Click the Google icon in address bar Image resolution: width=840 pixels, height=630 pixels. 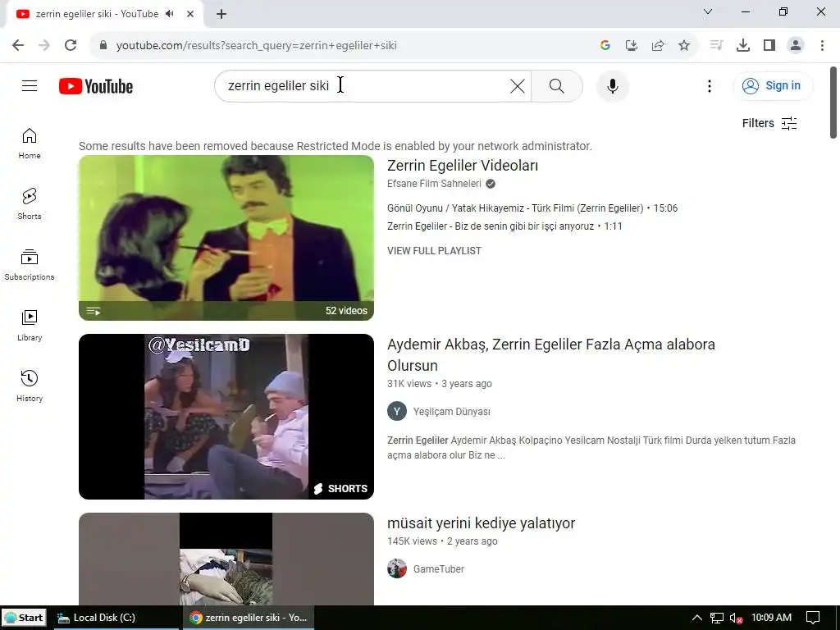tap(605, 45)
